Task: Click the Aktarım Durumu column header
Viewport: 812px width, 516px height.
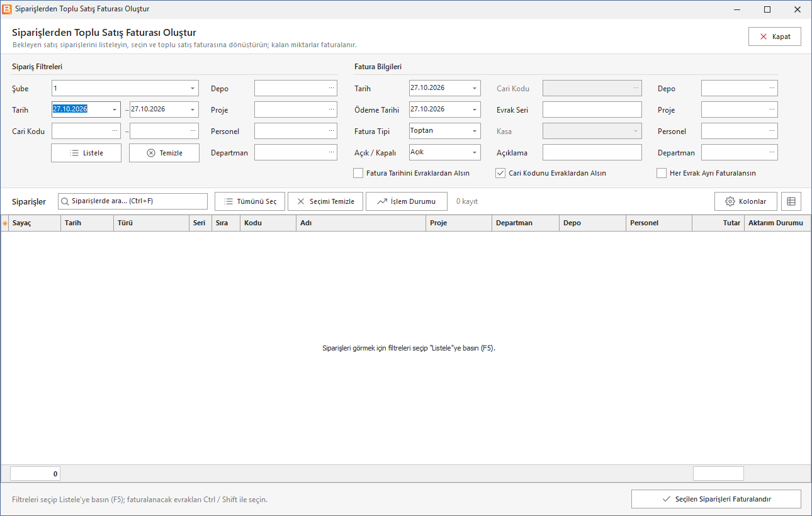Action: coord(777,223)
